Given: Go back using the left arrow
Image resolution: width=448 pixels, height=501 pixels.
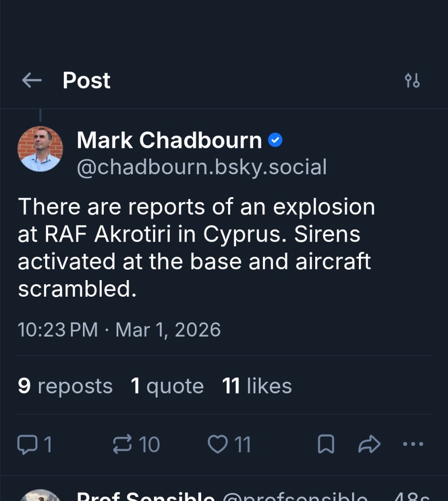Looking at the screenshot, I should (x=32, y=80).
